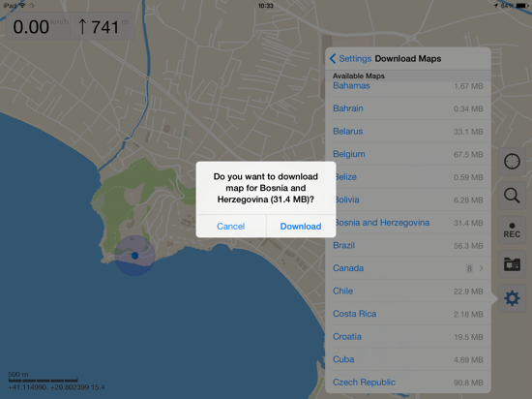Tap the center-on-location crosshair icon
Screen dimensions: 532x399
[x=512, y=162]
